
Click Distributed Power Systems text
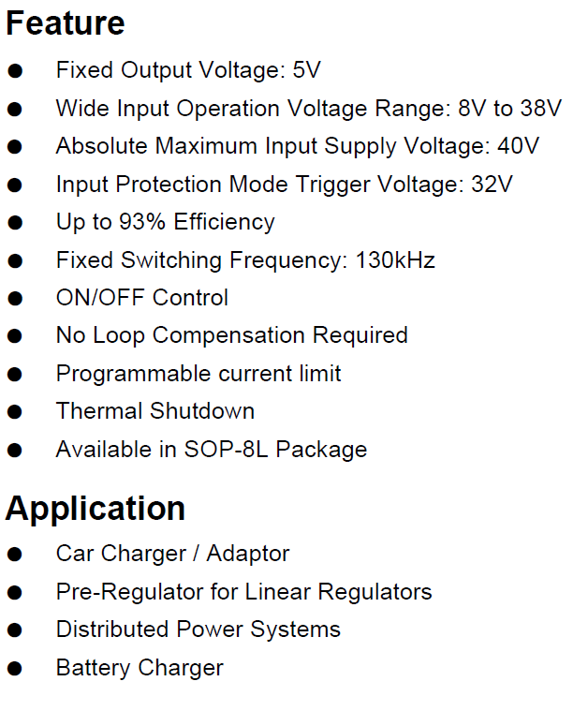point(198,630)
